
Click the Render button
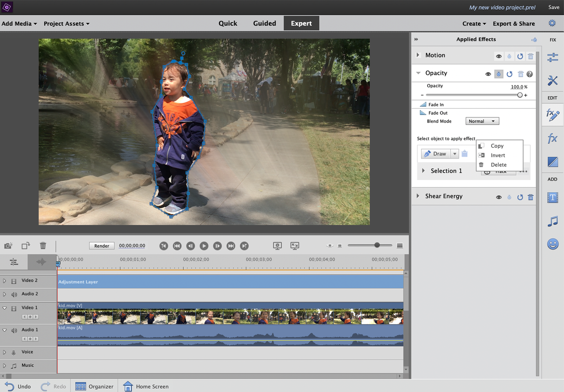click(101, 245)
